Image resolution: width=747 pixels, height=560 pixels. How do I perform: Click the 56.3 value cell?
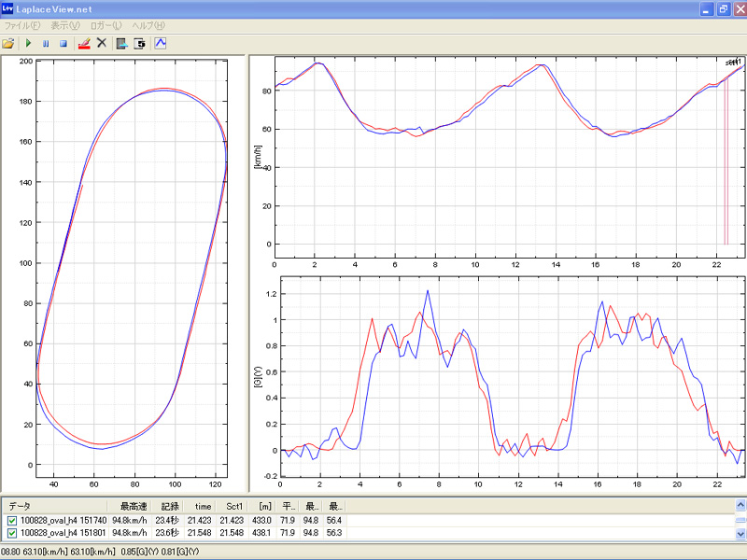click(x=334, y=533)
